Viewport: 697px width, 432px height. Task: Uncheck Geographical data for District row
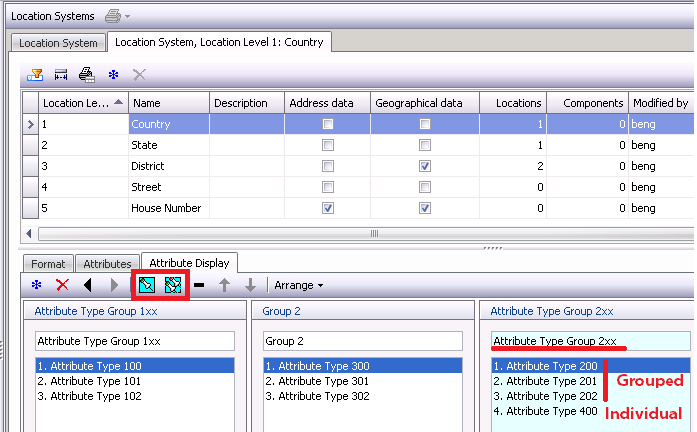pyautogui.click(x=425, y=166)
